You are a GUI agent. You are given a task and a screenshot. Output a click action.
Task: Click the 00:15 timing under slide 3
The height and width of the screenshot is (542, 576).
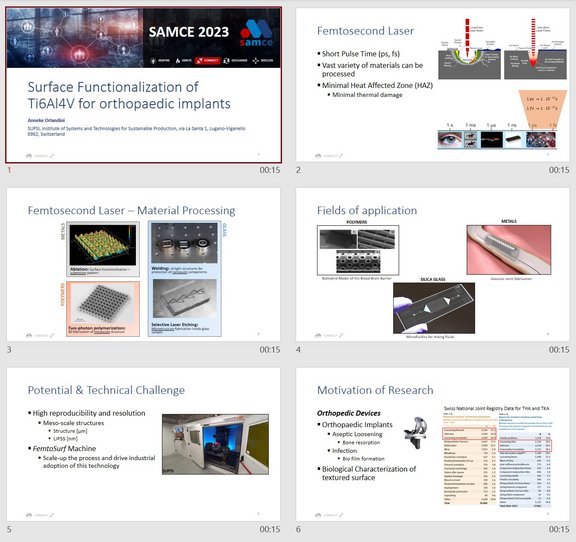pyautogui.click(x=270, y=350)
